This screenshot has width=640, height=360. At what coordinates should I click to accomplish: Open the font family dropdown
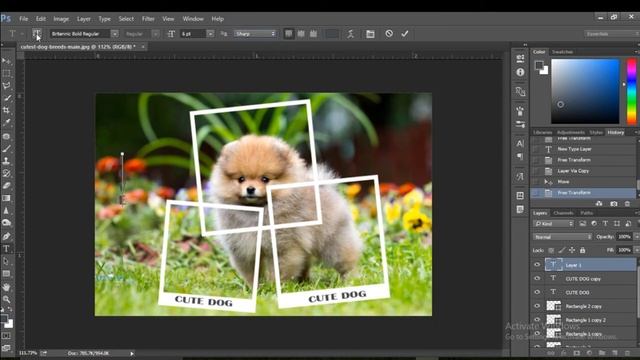(115, 34)
